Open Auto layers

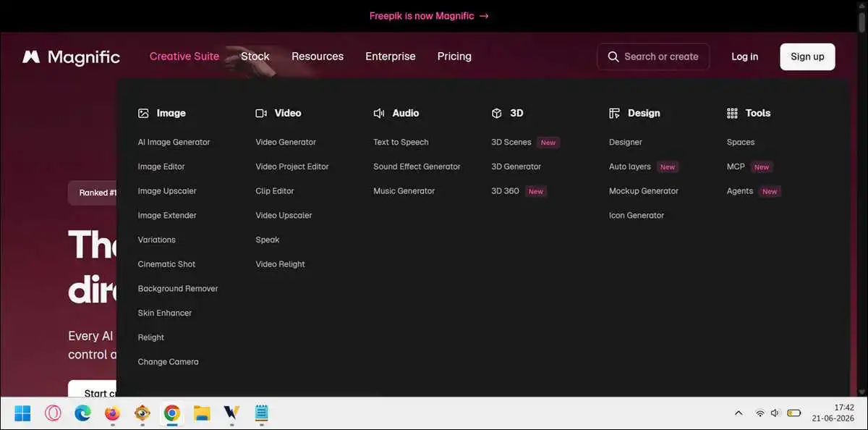click(630, 166)
